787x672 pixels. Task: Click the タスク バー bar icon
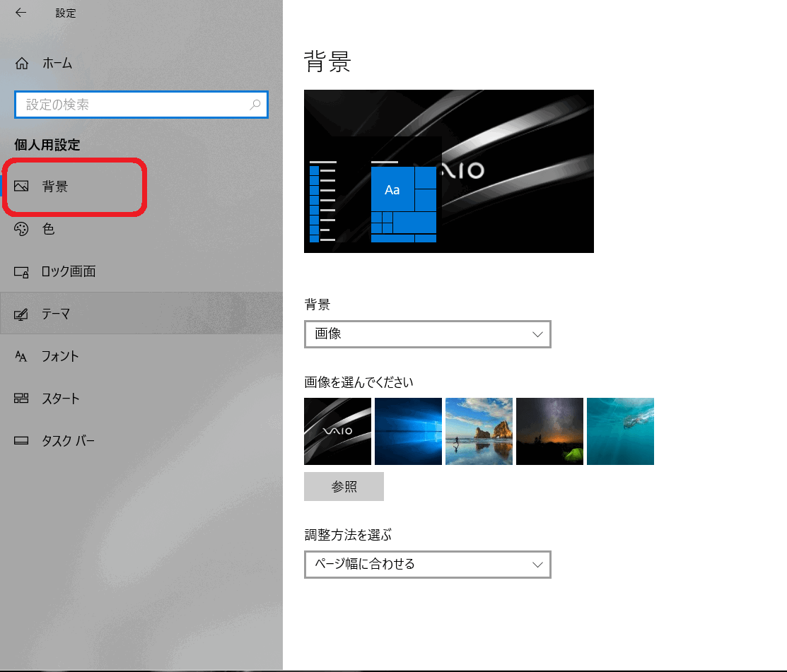tap(21, 441)
